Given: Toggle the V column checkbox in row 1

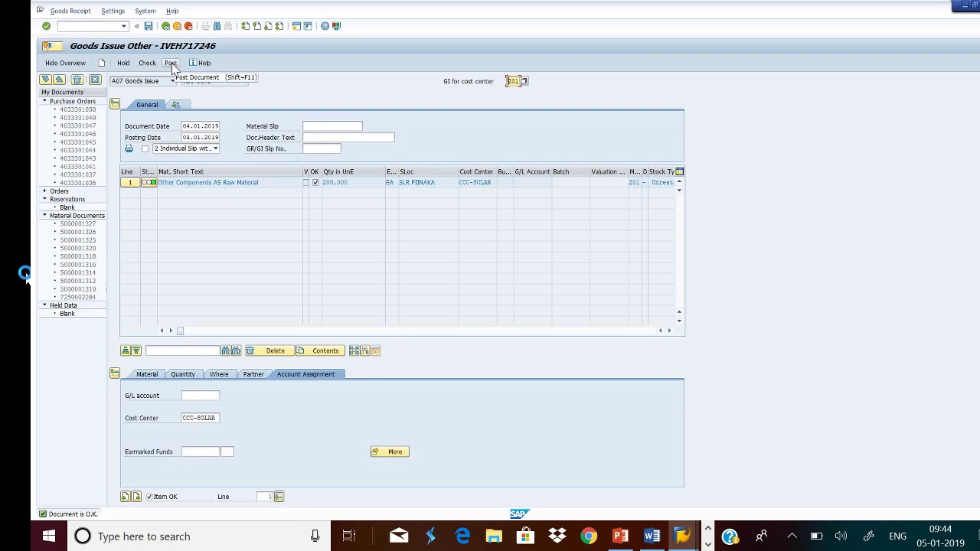Looking at the screenshot, I should point(306,183).
